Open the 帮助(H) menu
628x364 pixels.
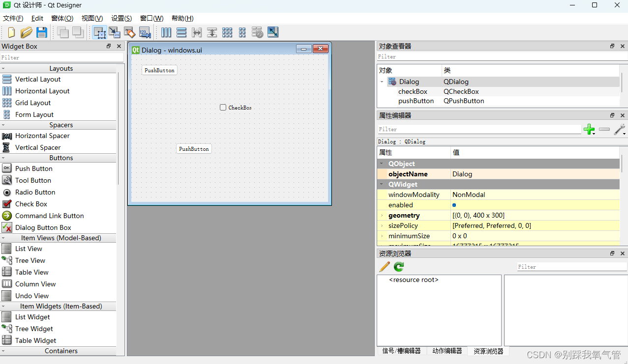coord(182,18)
